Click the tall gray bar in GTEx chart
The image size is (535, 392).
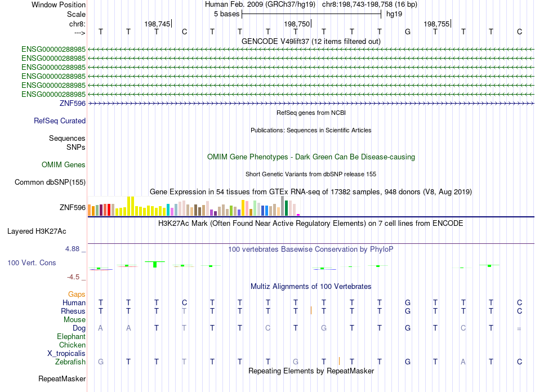pos(283,206)
